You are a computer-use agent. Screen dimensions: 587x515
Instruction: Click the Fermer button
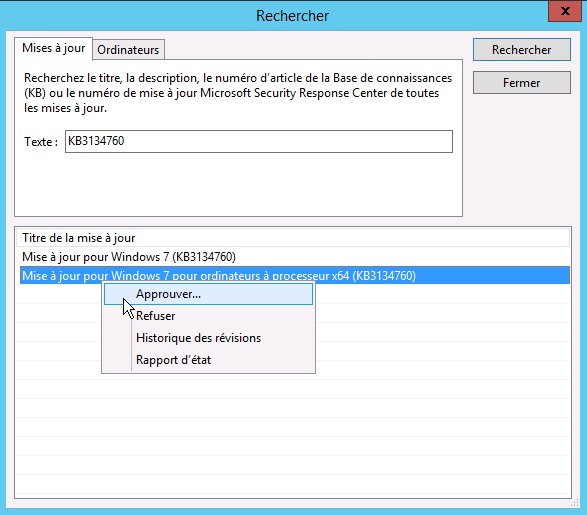521,82
